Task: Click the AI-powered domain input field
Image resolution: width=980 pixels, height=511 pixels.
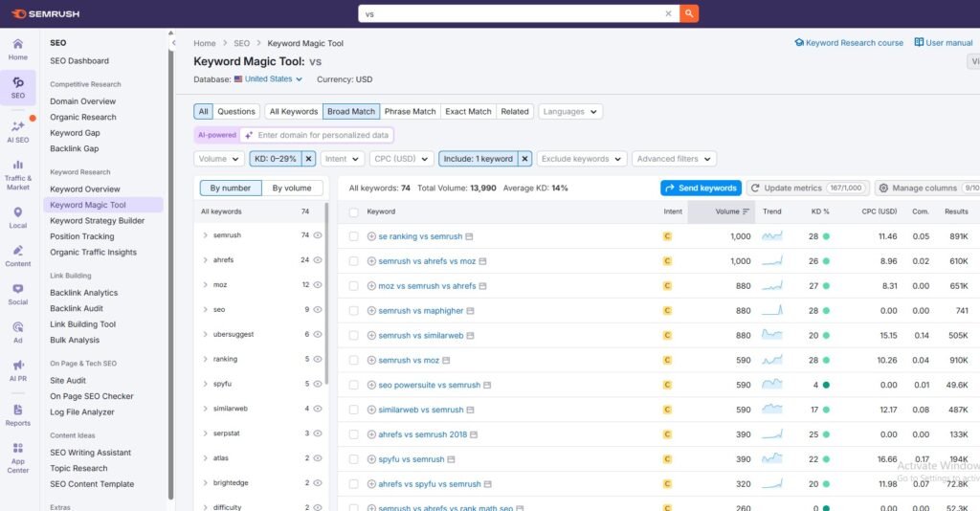Action: click(x=323, y=136)
